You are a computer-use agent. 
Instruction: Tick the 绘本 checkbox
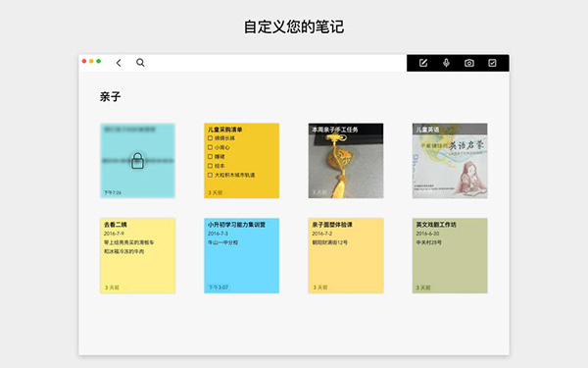coord(210,166)
